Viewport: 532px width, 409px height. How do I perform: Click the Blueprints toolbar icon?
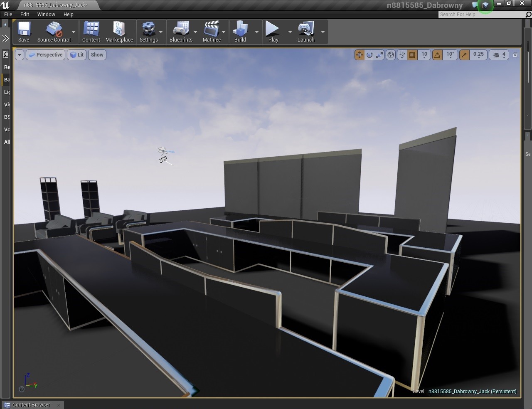tap(181, 31)
